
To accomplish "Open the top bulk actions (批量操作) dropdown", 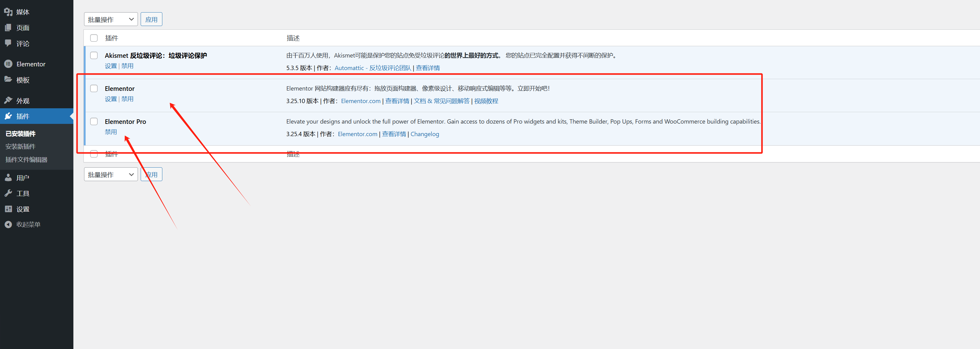I will click(111, 19).
